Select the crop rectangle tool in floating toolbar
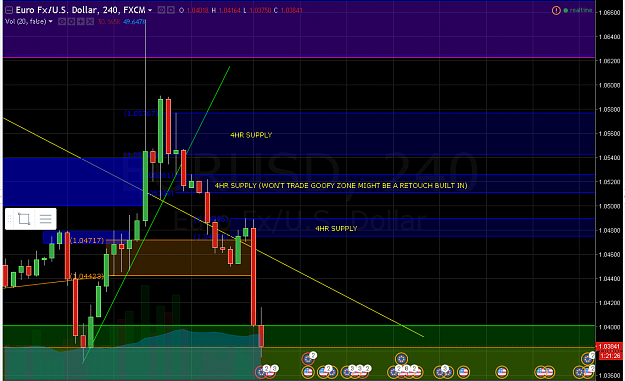The width and height of the screenshot is (625, 381). pyautogui.click(x=24, y=219)
